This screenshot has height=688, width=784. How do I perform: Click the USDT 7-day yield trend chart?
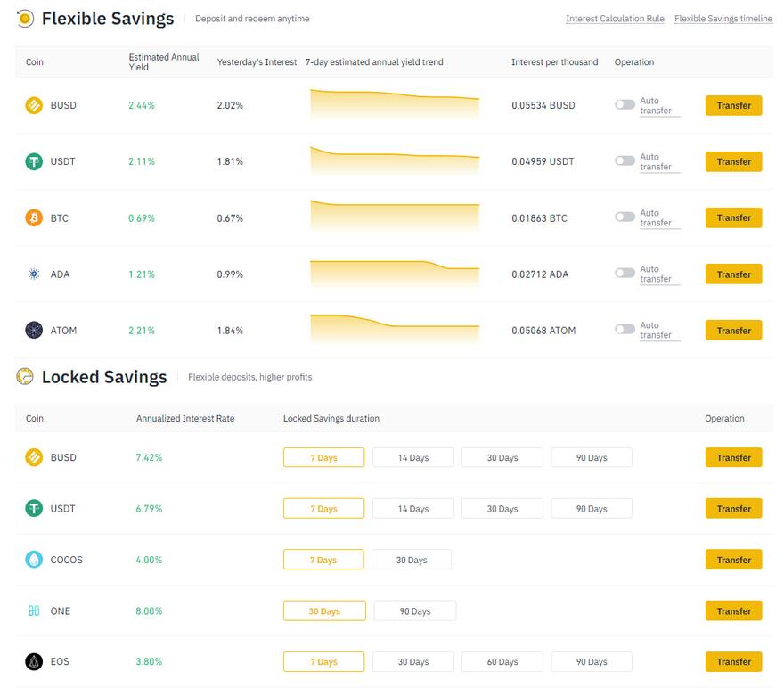pyautogui.click(x=395, y=160)
